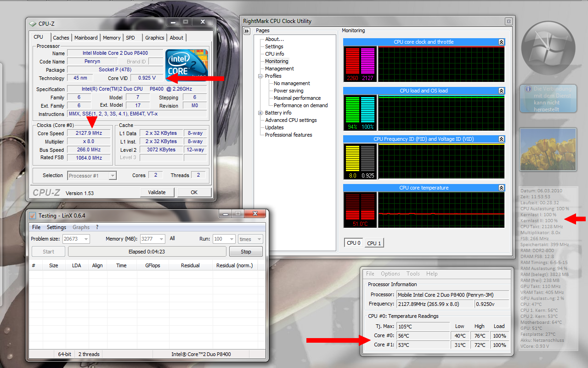Select Updates page in RightMark tree
The width and height of the screenshot is (588, 368).
click(x=274, y=127)
